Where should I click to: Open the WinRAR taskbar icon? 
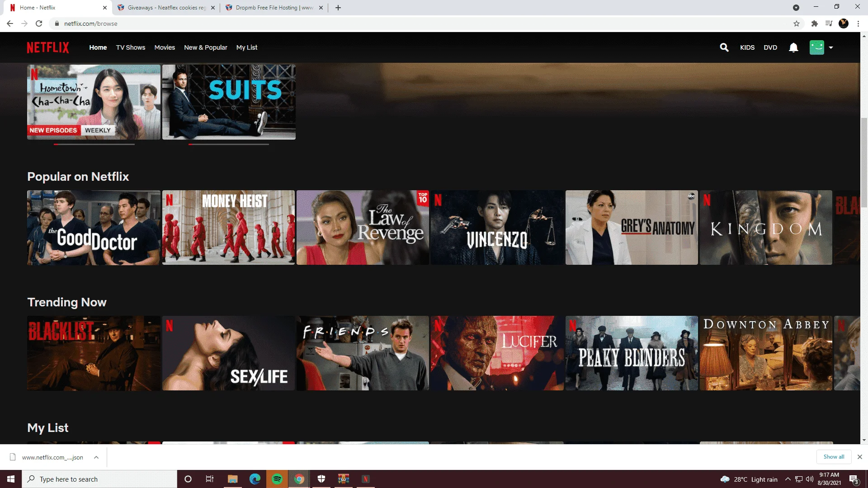coord(344,479)
